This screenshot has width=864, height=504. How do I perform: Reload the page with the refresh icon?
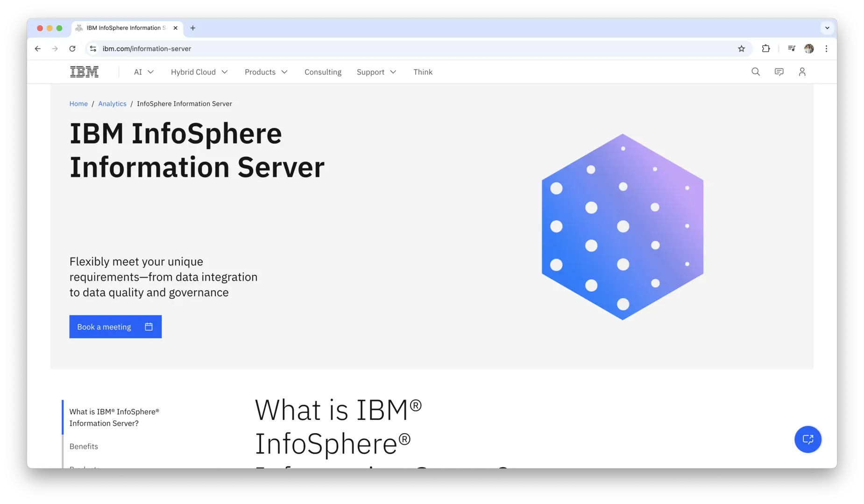(x=72, y=49)
